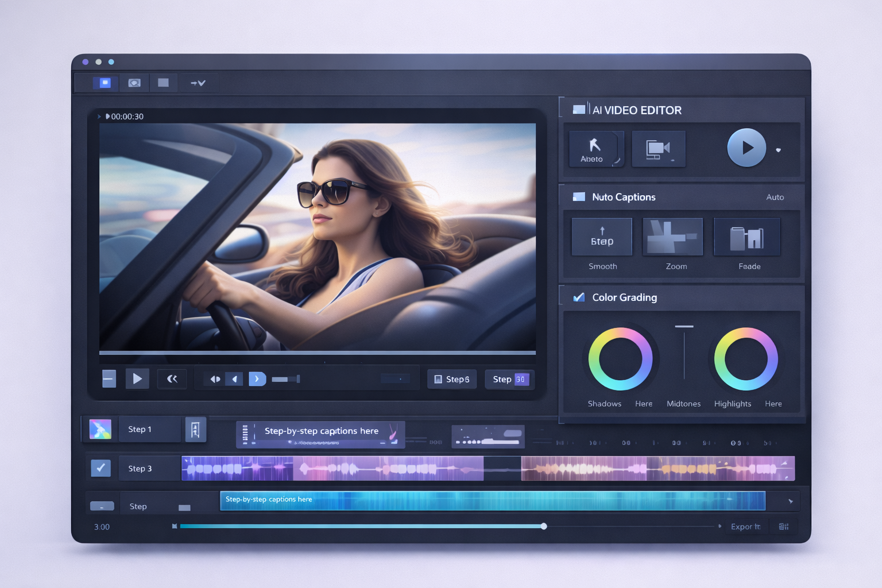This screenshot has width=882, height=588.
Task: Select the Smooth step transition thumbnail
Action: pos(602,237)
